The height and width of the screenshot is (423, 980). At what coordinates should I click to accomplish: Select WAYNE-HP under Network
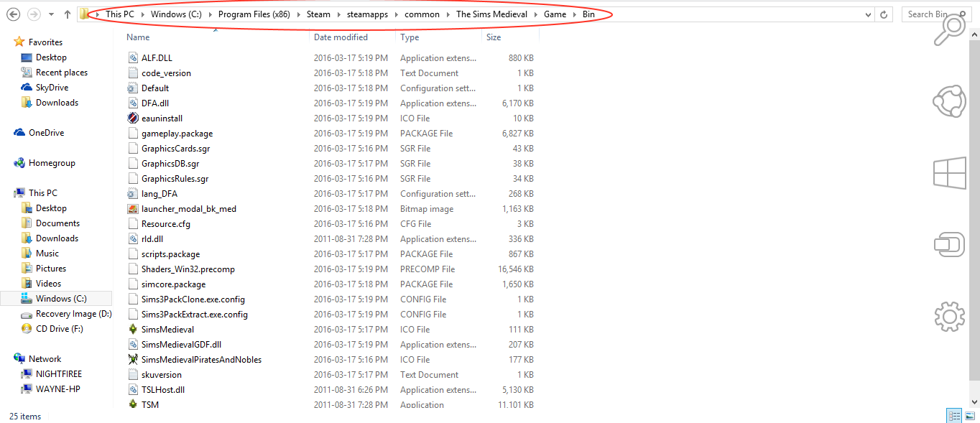tap(58, 389)
